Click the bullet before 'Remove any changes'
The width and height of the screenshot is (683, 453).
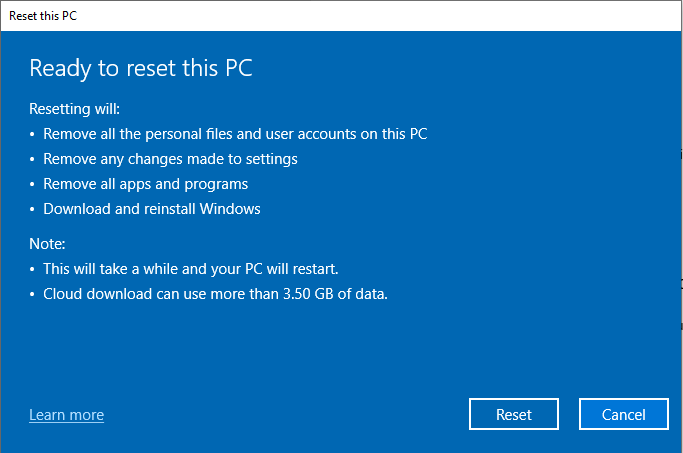click(32, 159)
